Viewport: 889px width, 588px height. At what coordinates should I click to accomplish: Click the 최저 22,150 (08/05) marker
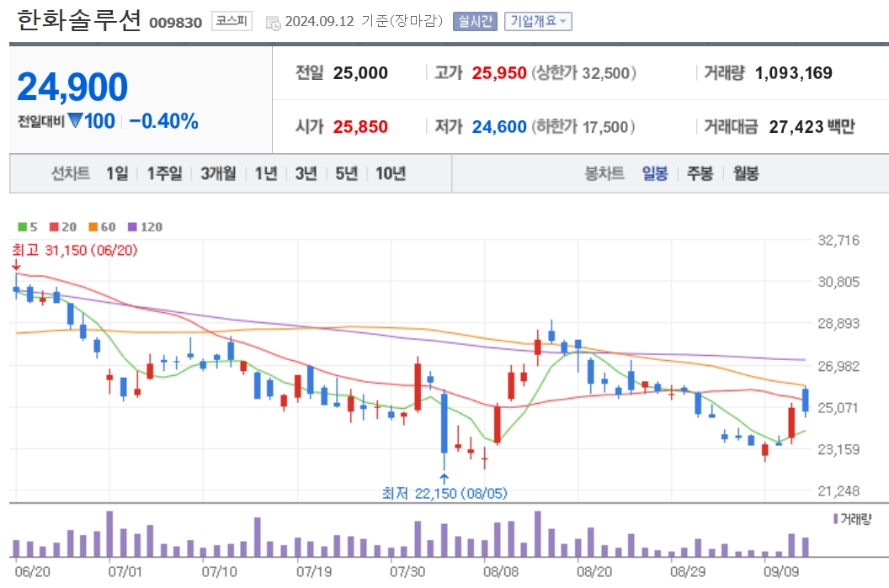444,494
